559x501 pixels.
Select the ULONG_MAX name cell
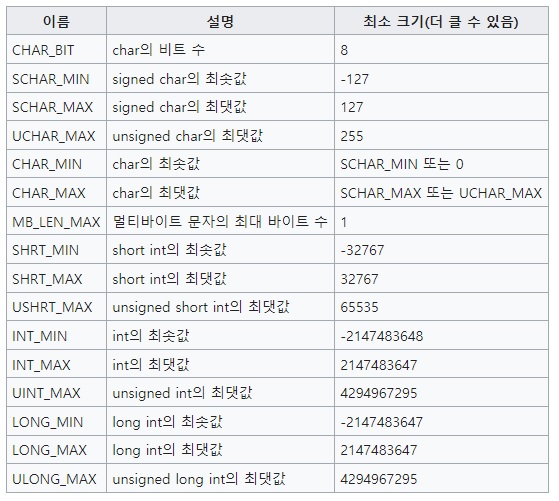[56, 479]
